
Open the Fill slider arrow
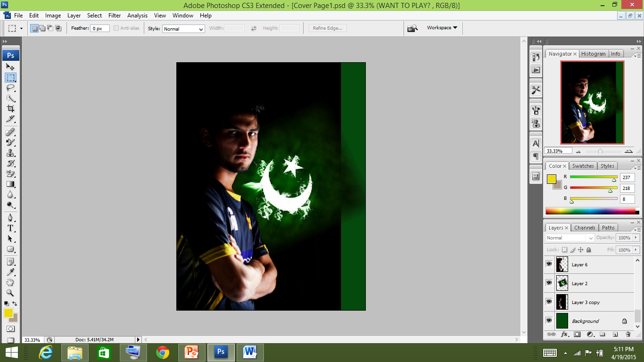click(x=636, y=250)
